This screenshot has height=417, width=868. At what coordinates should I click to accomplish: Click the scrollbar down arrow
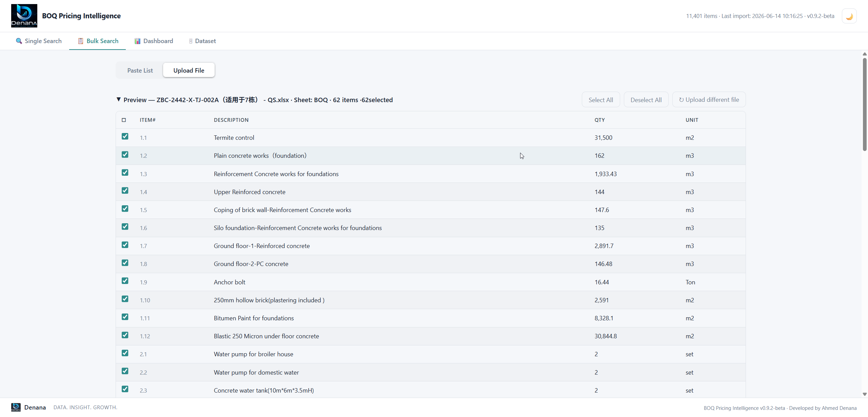pos(865,394)
